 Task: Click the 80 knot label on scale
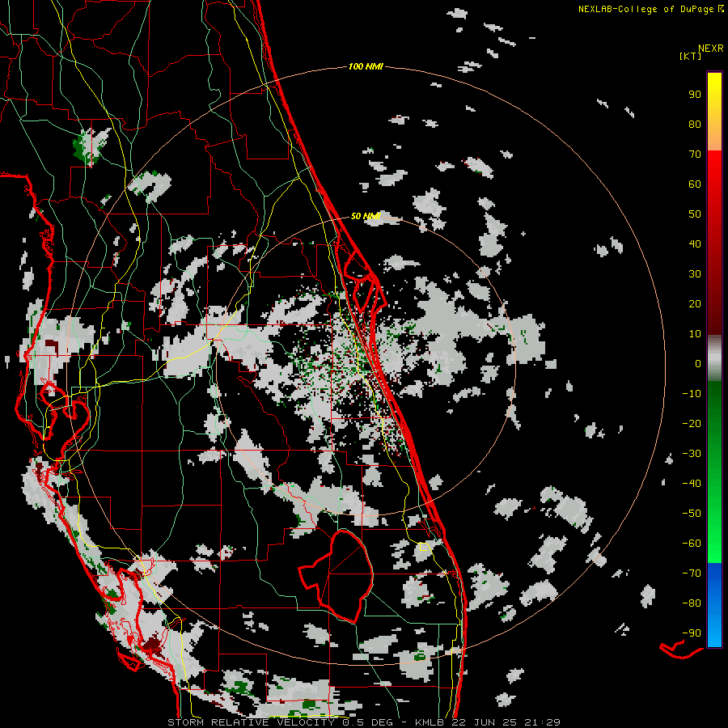(695, 124)
